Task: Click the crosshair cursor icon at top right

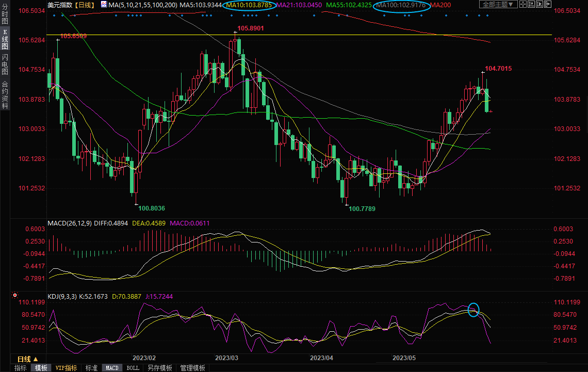Action: 523,5
